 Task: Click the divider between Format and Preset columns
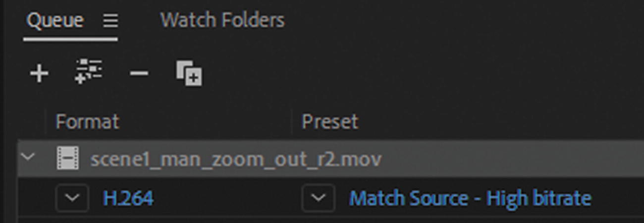292,122
